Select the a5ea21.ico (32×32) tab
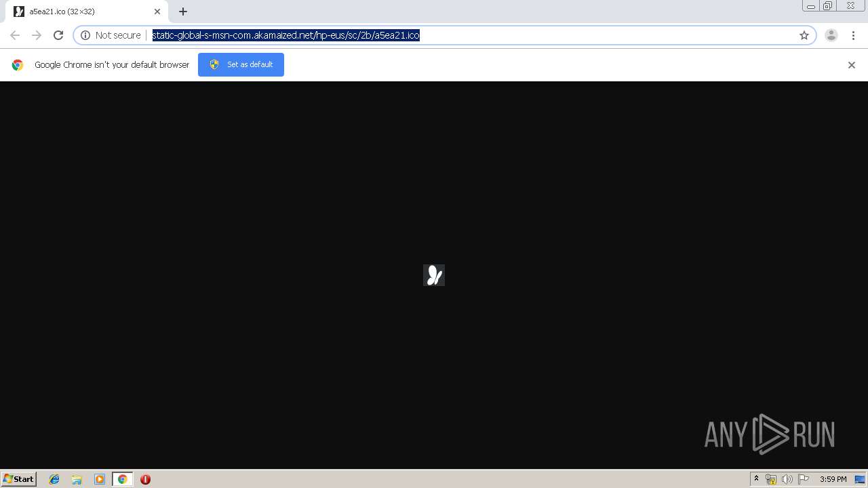The image size is (868, 488). (87, 12)
